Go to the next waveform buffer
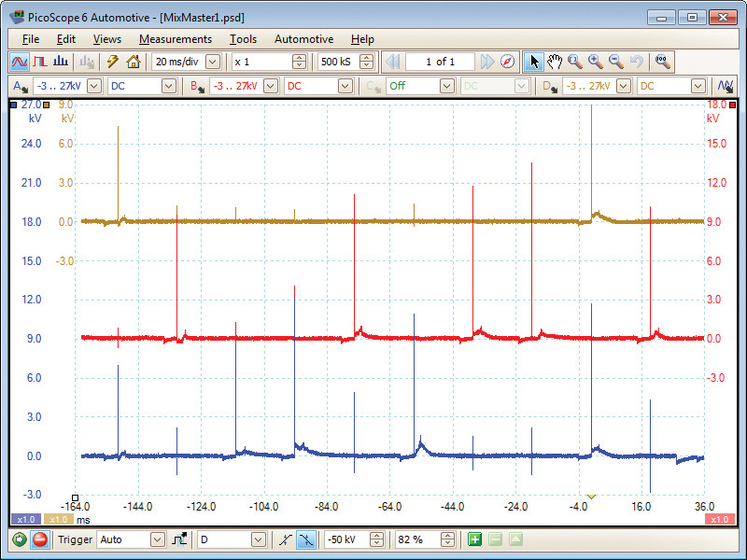Viewport: 747px width, 560px height. tap(487, 62)
